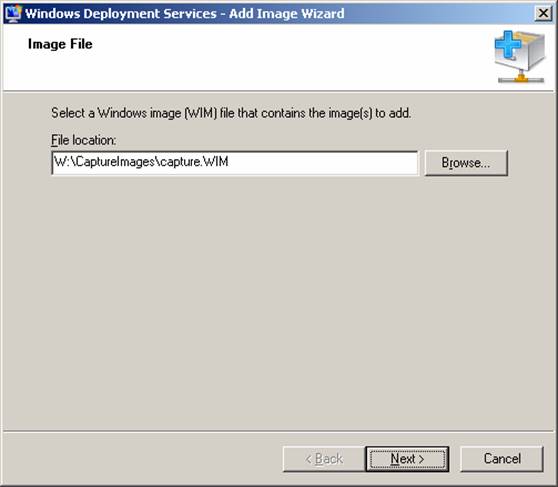Close the Add Image Wizard window
The height and width of the screenshot is (487, 558).
[x=543, y=14]
